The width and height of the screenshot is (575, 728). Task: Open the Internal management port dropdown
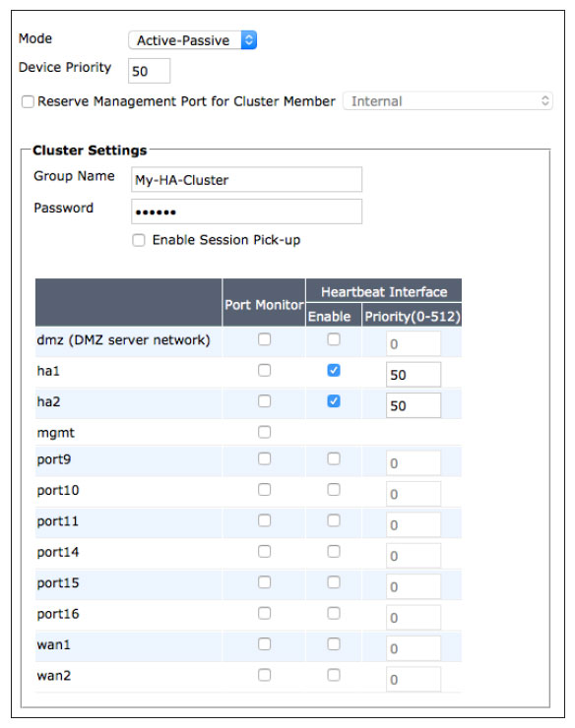(x=448, y=101)
